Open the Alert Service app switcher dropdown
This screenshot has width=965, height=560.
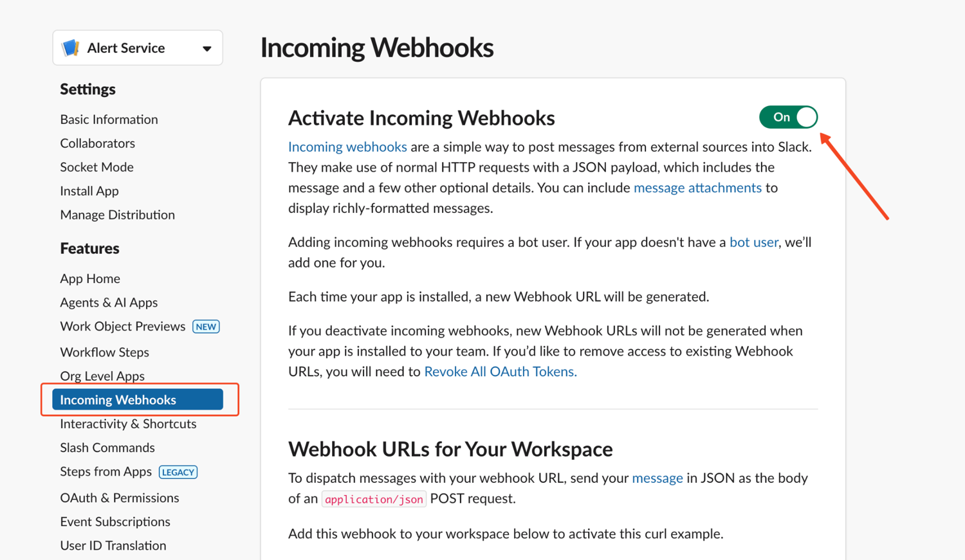[x=138, y=48]
